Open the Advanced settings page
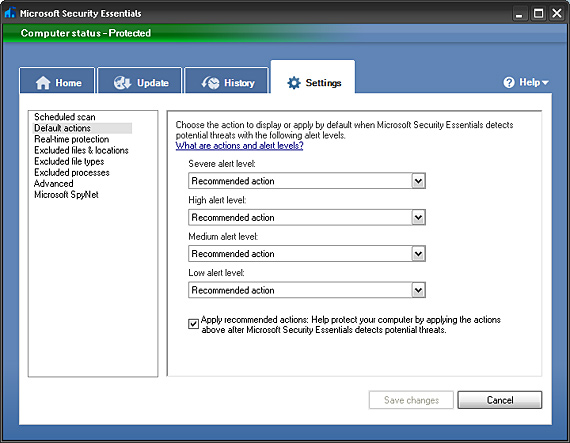Image resolution: width=570 pixels, height=443 pixels. click(x=53, y=184)
